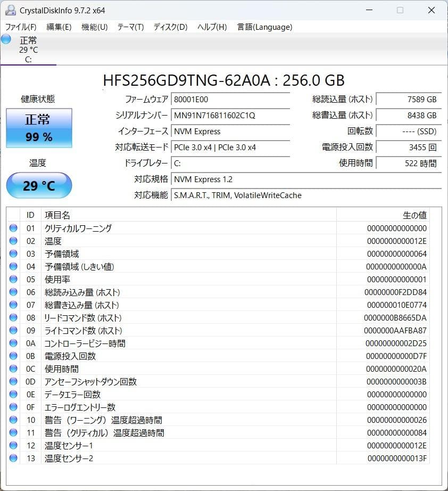Screen dimensions: 448x491
Task: Click the blue dot beside エラーログエントリー数
Action: point(13,407)
